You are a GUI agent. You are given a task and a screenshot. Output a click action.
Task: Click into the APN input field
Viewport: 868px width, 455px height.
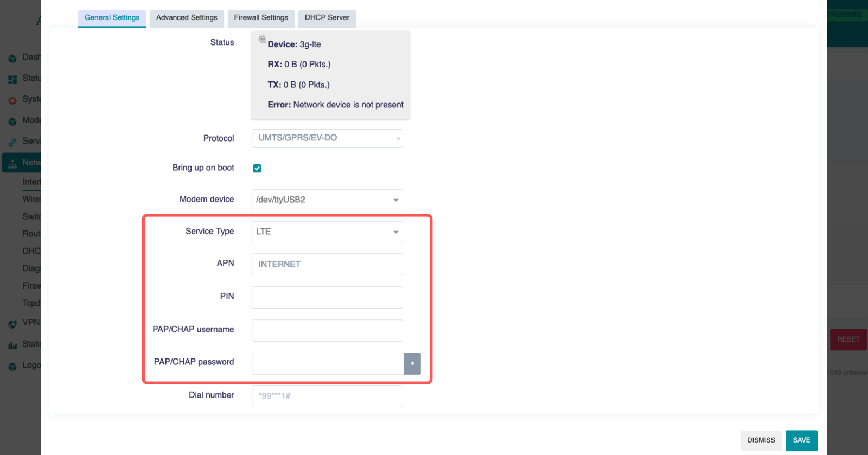[327, 264]
